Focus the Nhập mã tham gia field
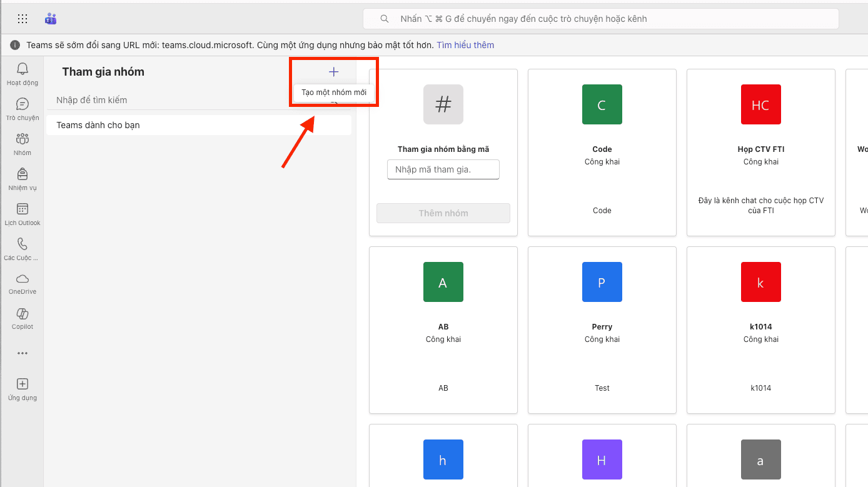 443,169
